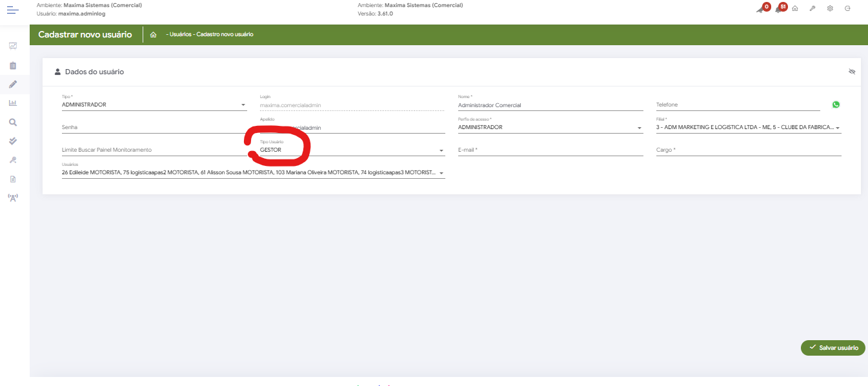868x386 pixels.
Task: Open the bar chart reports sidebar icon
Action: (13, 103)
